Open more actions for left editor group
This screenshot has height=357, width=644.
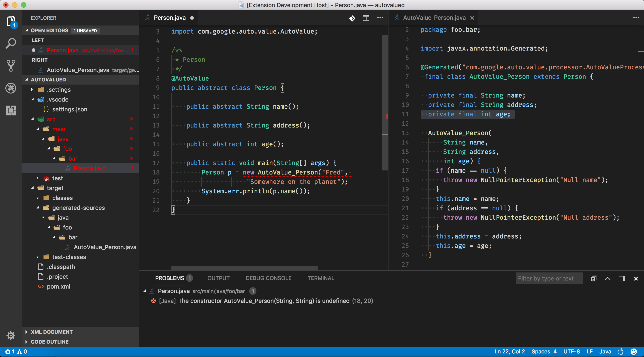point(380,18)
